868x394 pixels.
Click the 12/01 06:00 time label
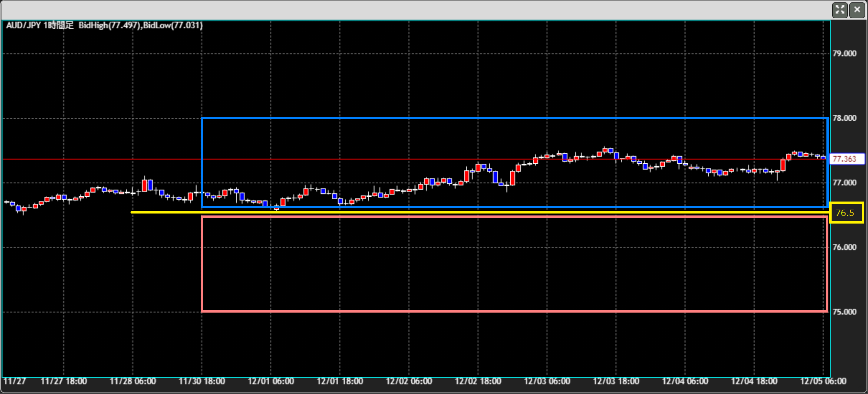(271, 382)
